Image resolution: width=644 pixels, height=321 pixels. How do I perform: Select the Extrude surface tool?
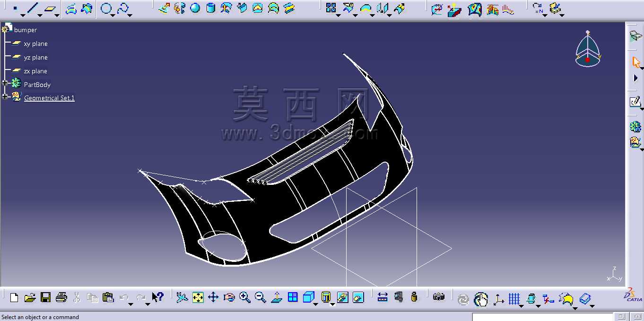point(164,8)
